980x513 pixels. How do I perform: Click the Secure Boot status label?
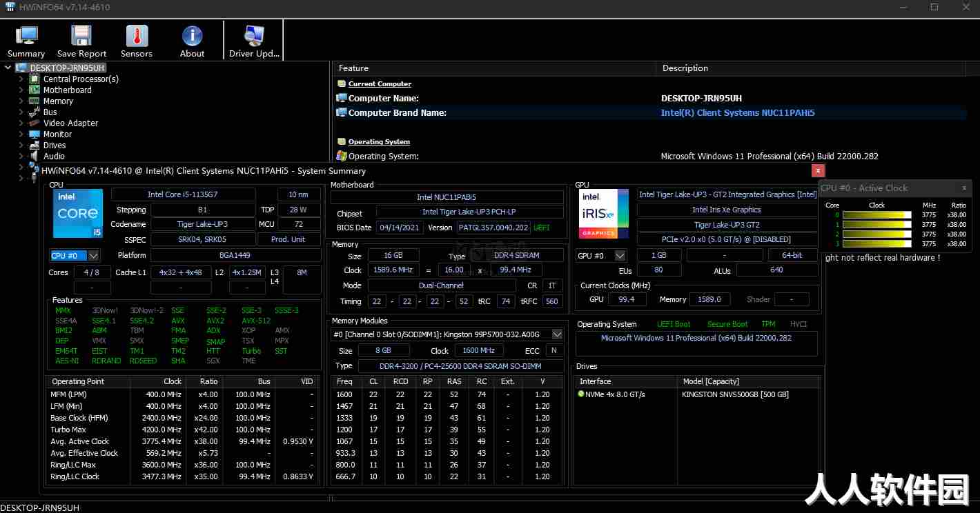point(727,324)
